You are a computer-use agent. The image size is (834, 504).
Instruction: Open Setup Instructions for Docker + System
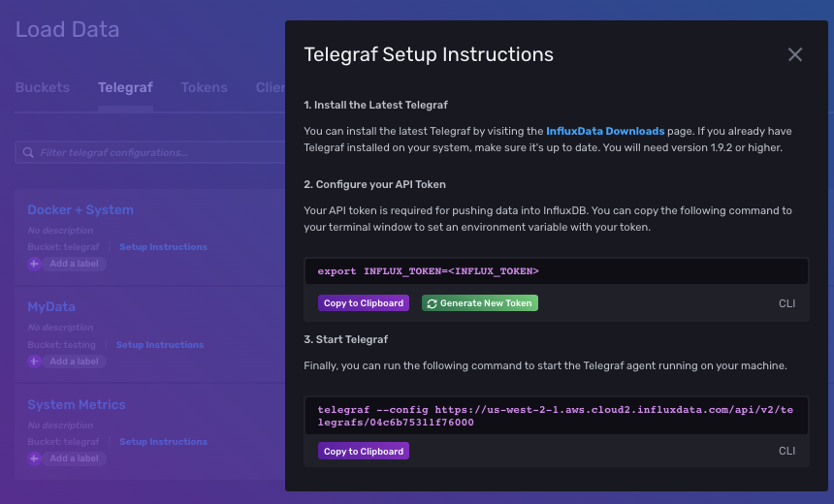click(x=163, y=247)
